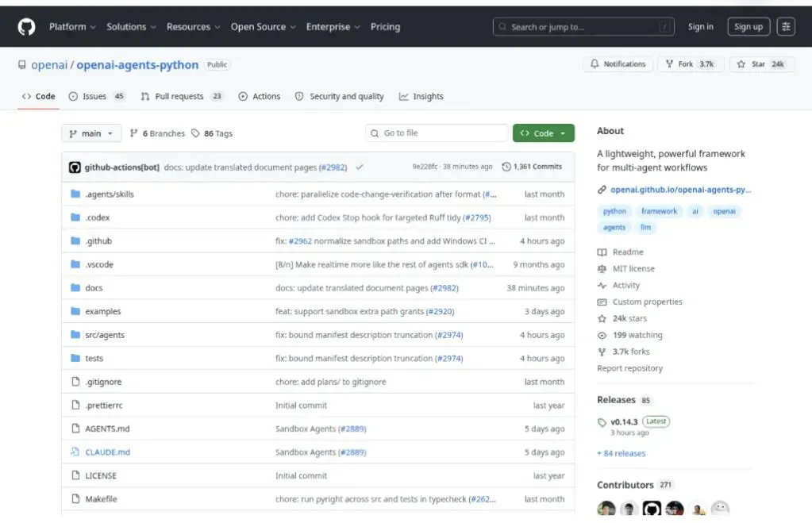Screen dimensions: 812x523
Task: Click the Notifications bell button
Action: click(618, 64)
